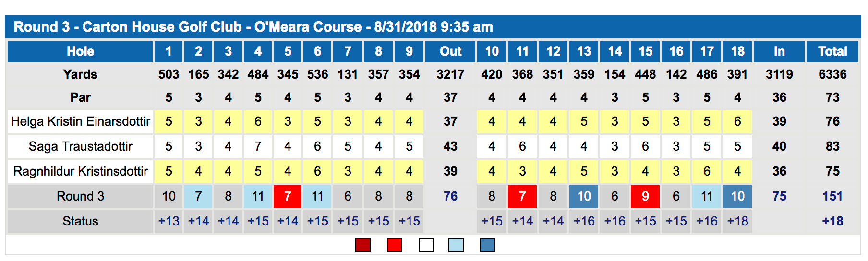
Task: Click the red team score 9 on hole 15
Action: [x=645, y=196]
